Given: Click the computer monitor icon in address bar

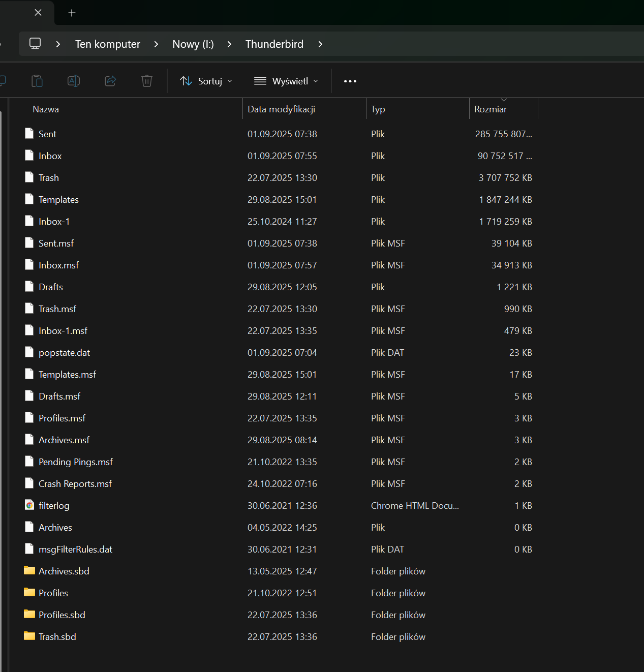Looking at the screenshot, I should pyautogui.click(x=35, y=44).
